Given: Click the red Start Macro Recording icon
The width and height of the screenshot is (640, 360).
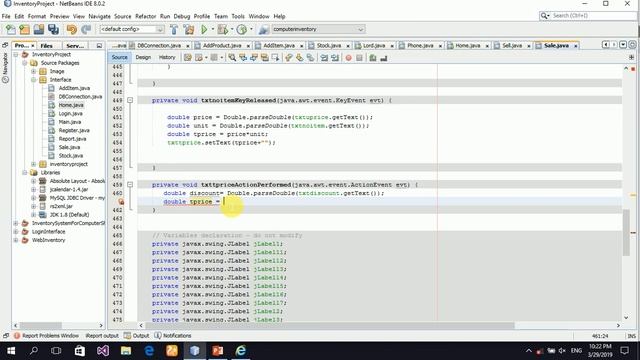Looking at the screenshot, I should click(x=349, y=58).
